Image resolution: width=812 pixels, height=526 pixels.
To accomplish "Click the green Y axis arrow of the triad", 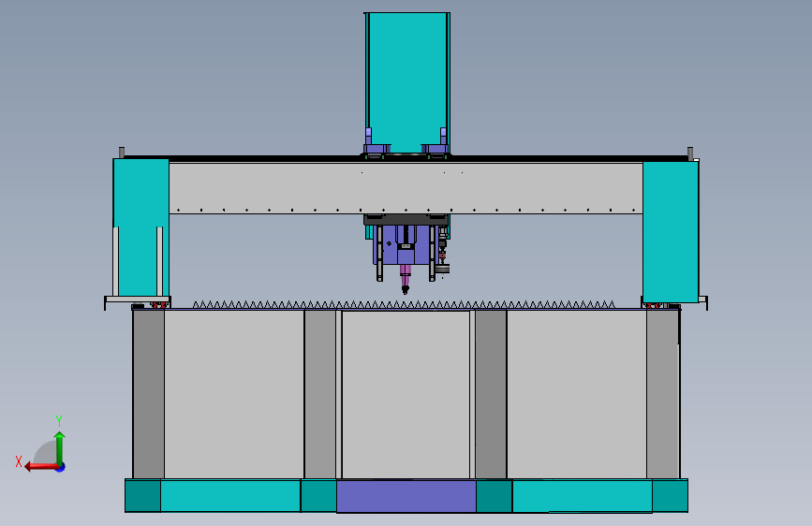I will coord(60,447).
